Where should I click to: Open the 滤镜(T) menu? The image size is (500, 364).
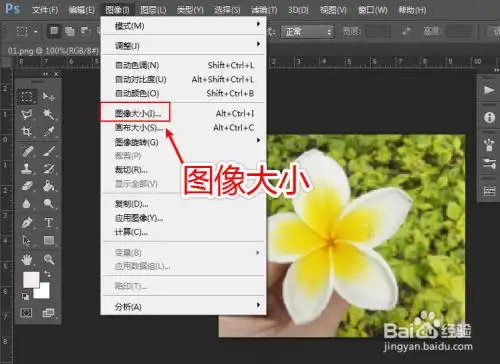[x=264, y=10]
